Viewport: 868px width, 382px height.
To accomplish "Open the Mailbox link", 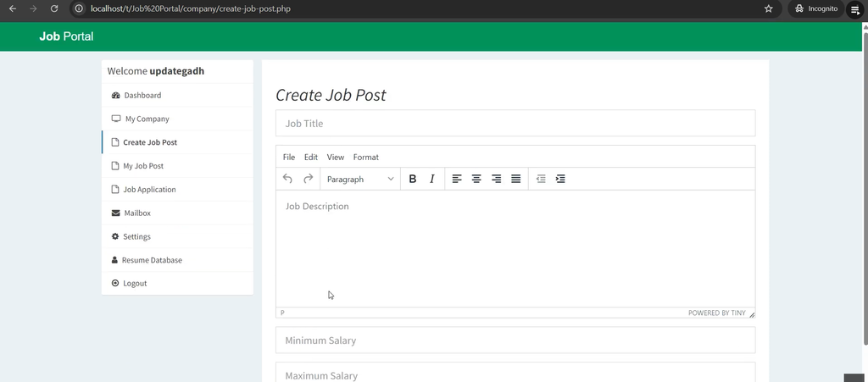I will [178, 213].
